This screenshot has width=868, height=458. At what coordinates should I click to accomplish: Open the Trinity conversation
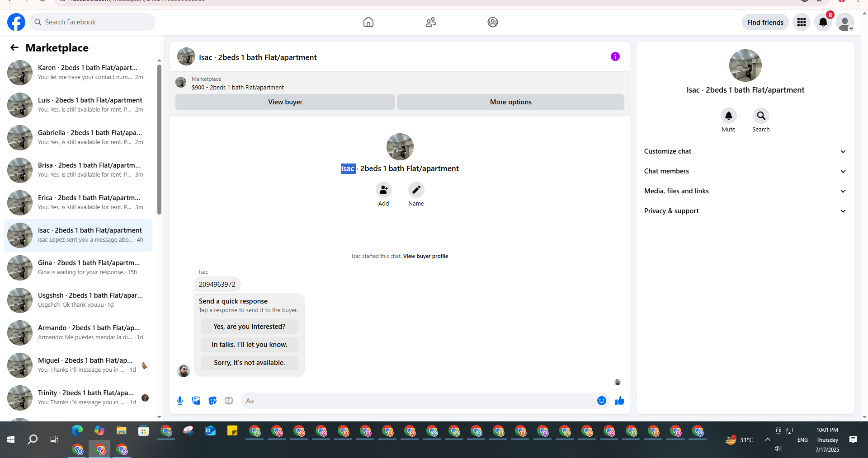coord(78,398)
